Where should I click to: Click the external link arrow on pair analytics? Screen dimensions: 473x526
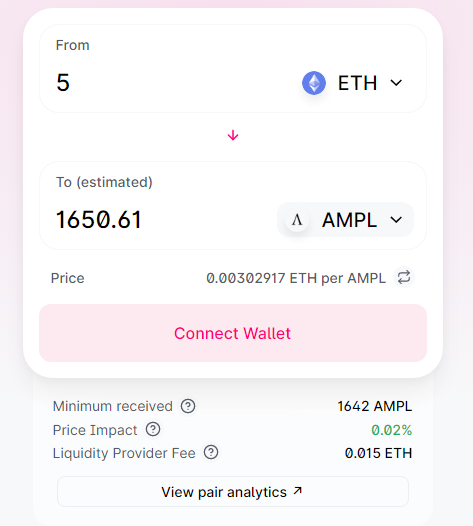coord(298,491)
